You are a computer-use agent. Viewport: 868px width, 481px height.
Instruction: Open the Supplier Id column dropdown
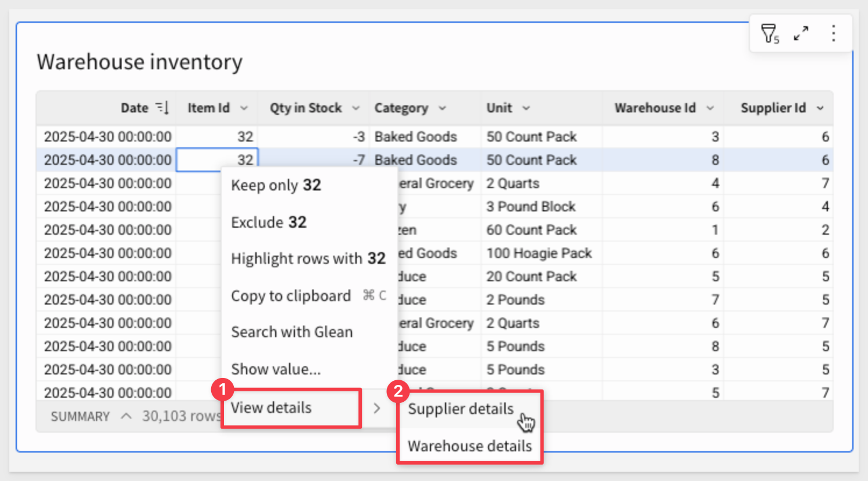click(x=820, y=108)
